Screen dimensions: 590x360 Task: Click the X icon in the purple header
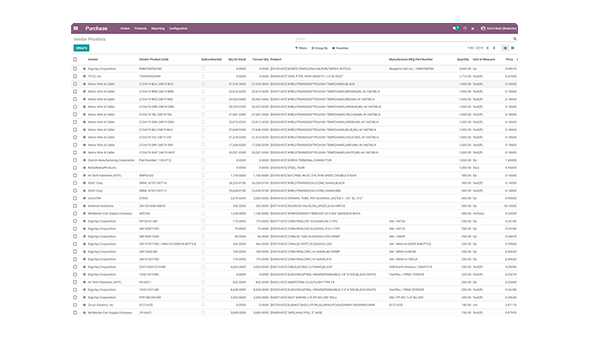coord(473,28)
